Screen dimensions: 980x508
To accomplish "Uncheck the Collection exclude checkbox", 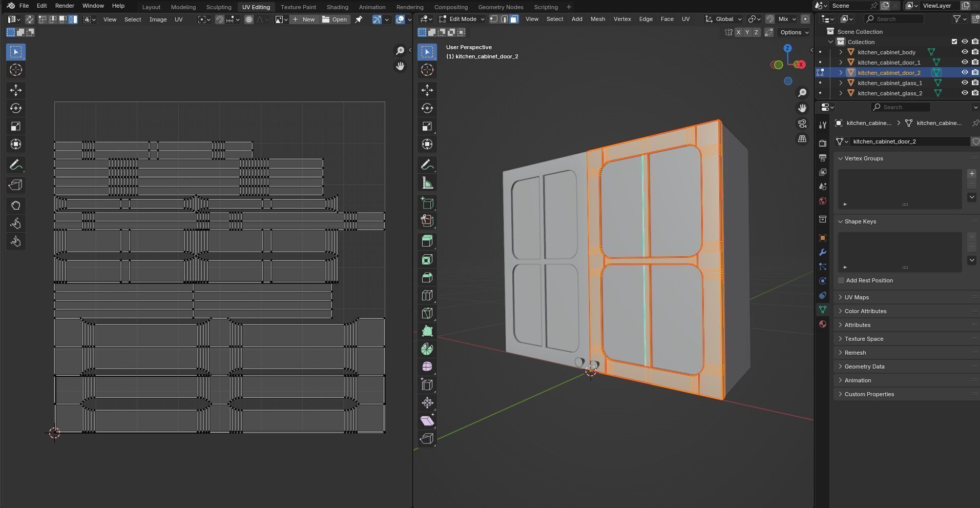I will point(954,42).
